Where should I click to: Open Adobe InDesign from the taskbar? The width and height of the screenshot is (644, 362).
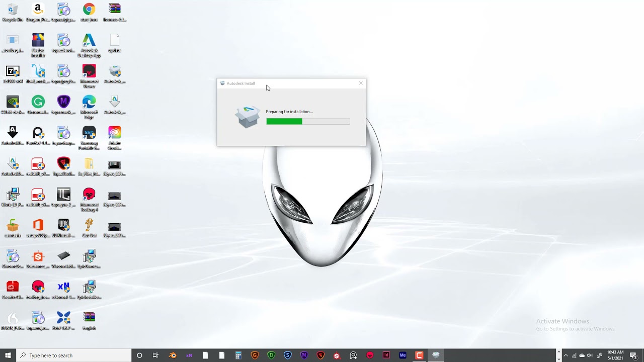click(x=386, y=355)
